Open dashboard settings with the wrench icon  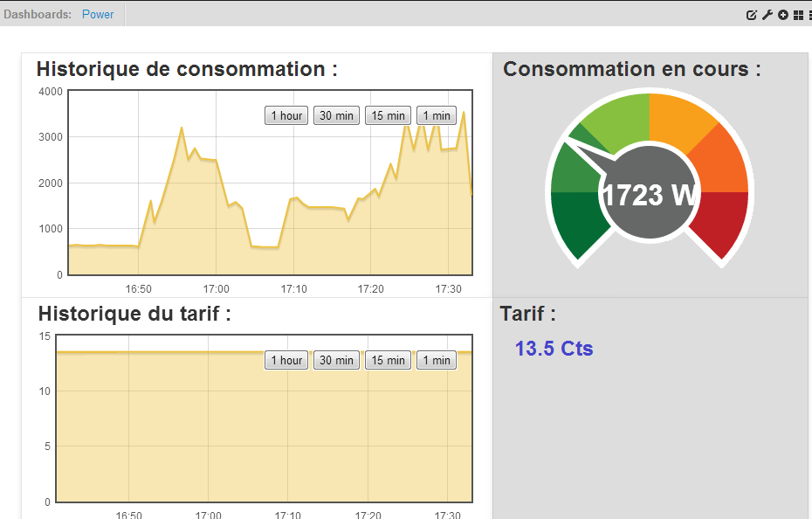pyautogui.click(x=767, y=15)
